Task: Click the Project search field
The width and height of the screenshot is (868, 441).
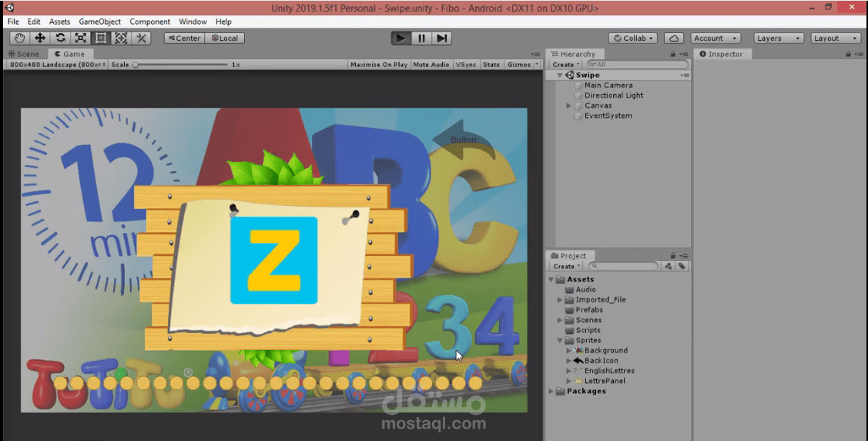Action: coord(624,267)
